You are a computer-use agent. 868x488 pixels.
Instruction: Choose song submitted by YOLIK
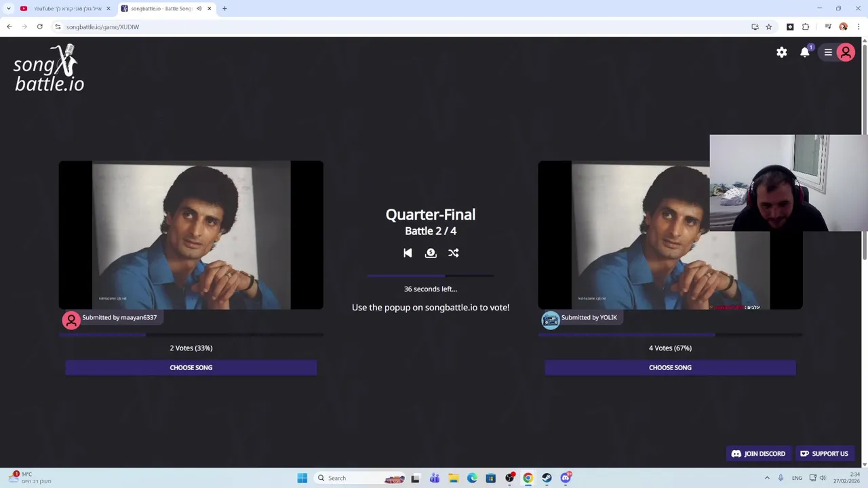tap(670, 367)
